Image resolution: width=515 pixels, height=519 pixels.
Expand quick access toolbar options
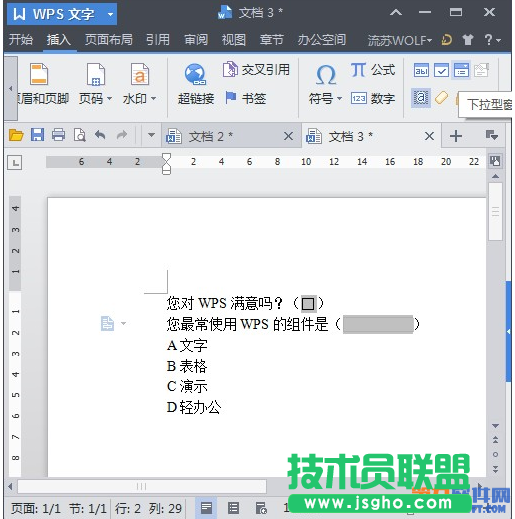click(151, 135)
